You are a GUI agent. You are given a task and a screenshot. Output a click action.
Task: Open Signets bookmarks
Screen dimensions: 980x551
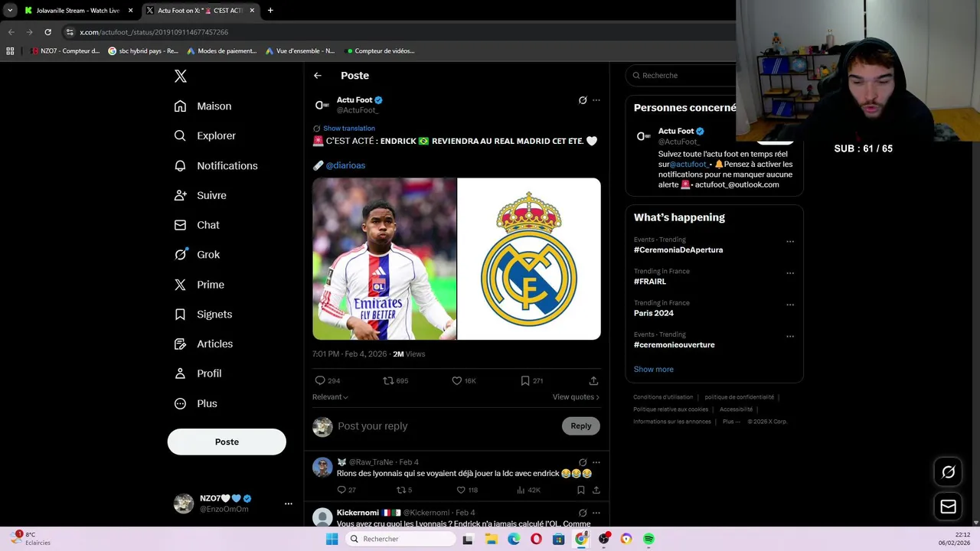tap(203, 315)
